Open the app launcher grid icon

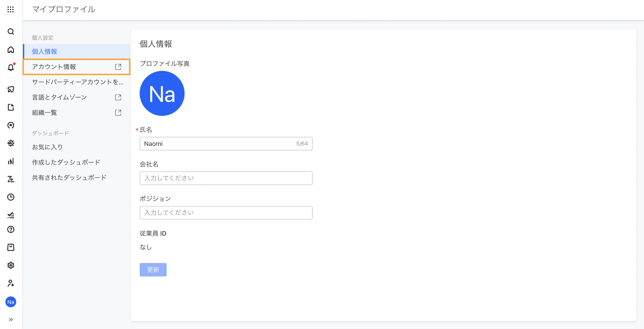[x=10, y=10]
